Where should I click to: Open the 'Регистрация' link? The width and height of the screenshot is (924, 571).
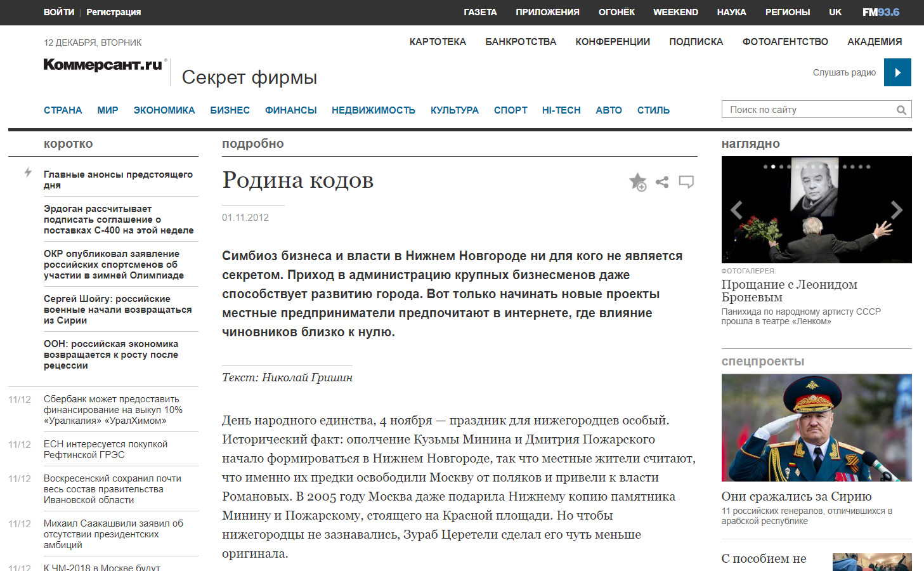[x=114, y=12]
